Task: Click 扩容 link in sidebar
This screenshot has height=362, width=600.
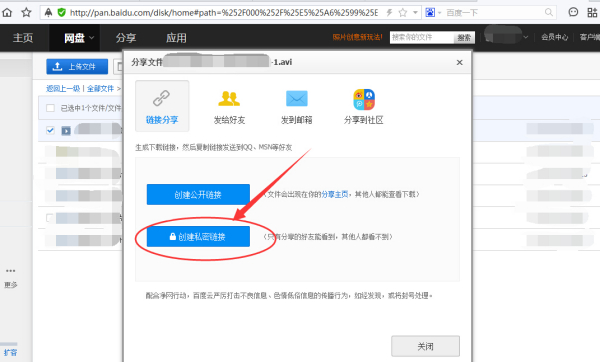Action: [10, 352]
